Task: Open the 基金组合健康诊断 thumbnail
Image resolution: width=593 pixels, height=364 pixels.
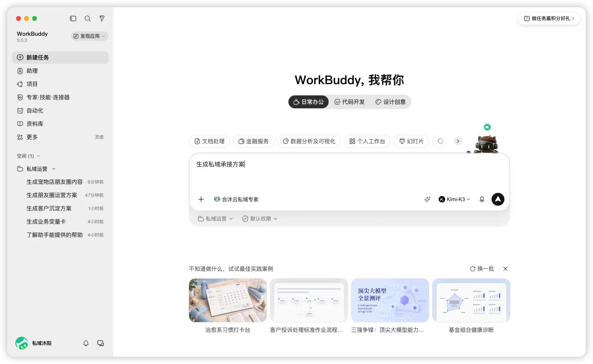Action: pos(471,300)
